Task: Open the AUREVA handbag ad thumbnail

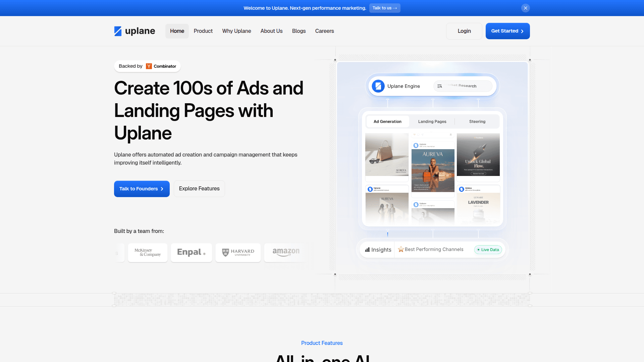Action: coord(387,155)
